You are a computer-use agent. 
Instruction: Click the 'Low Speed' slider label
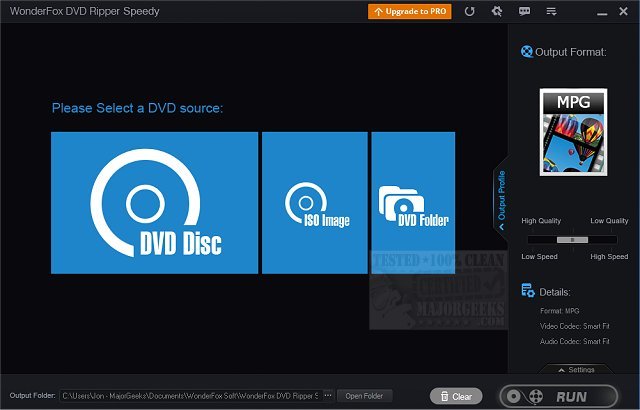[539, 257]
